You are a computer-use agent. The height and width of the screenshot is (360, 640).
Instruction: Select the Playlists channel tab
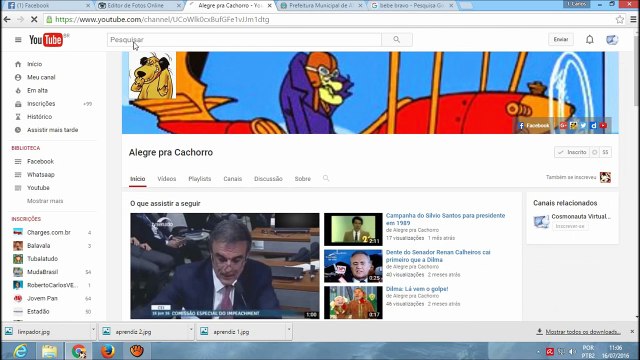point(200,179)
